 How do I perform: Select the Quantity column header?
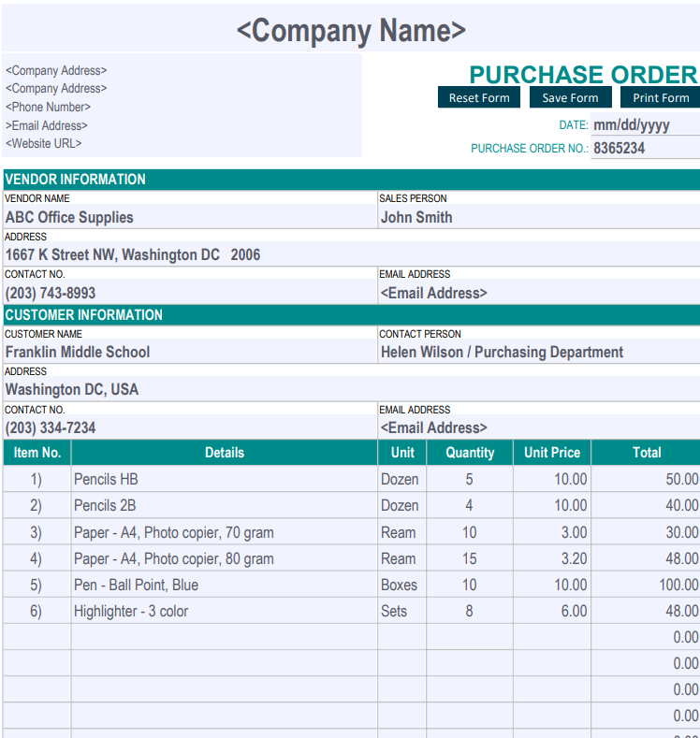pyautogui.click(x=470, y=453)
